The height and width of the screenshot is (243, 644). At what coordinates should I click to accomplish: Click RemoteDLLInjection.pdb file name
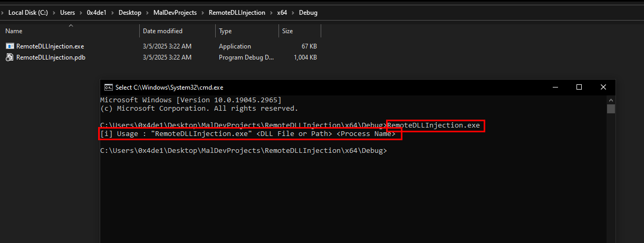click(x=51, y=57)
